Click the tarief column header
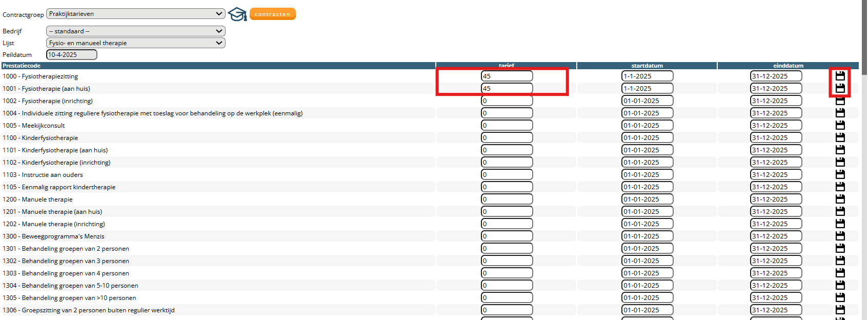Viewport: 868px width, 320px height. tap(506, 66)
